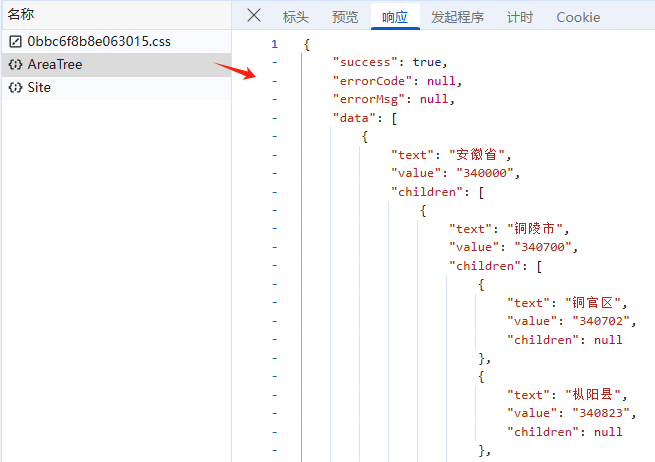Open the 预览 tab
Image resolution: width=655 pixels, height=462 pixels.
(345, 17)
